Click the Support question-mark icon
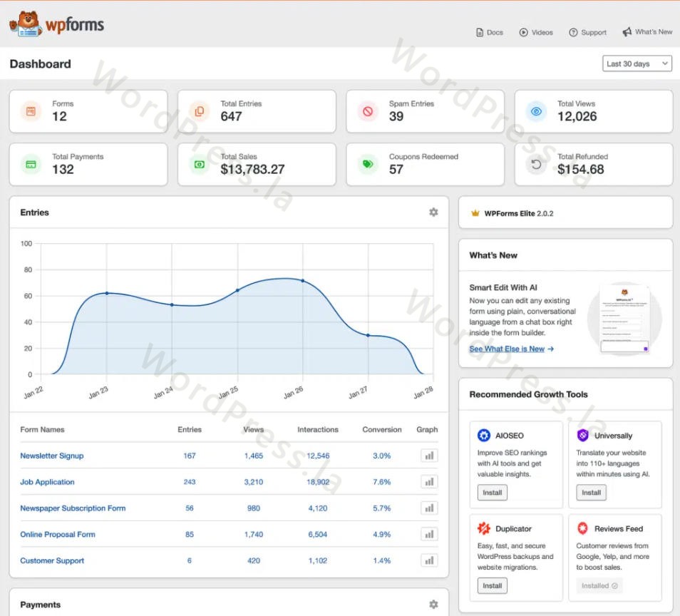This screenshot has width=680, height=616. pos(573,33)
